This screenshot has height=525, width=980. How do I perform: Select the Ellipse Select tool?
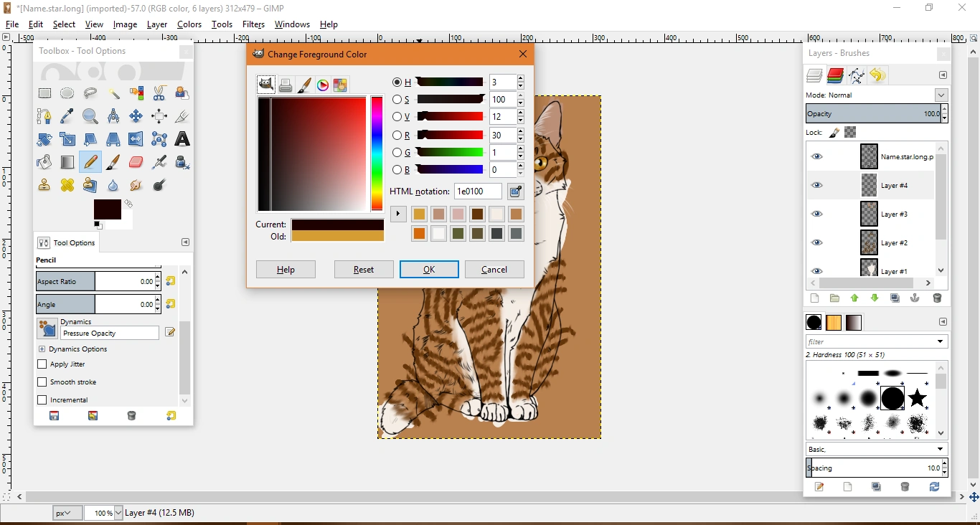pyautogui.click(x=67, y=93)
